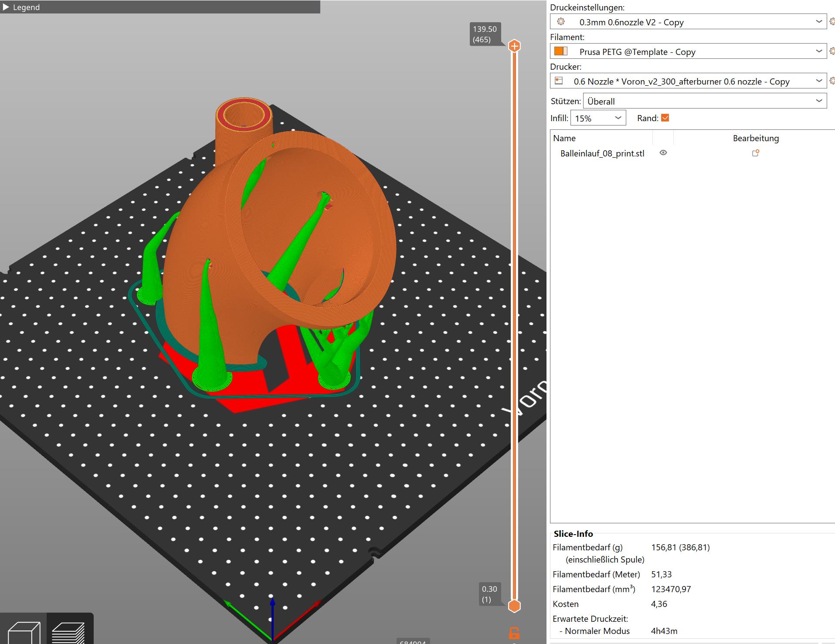Screen dimensions: 835x644
Task: Click the print settings gear icon in preset box
Action: click(x=561, y=22)
